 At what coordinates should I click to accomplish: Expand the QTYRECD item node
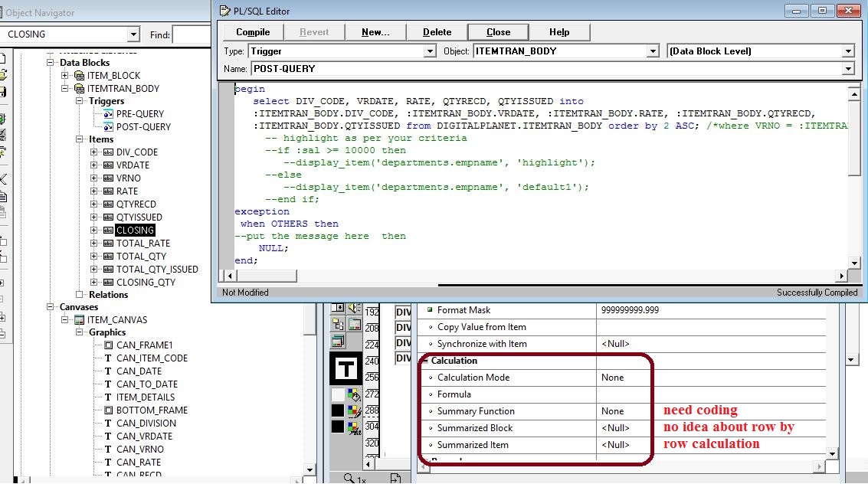coord(93,204)
